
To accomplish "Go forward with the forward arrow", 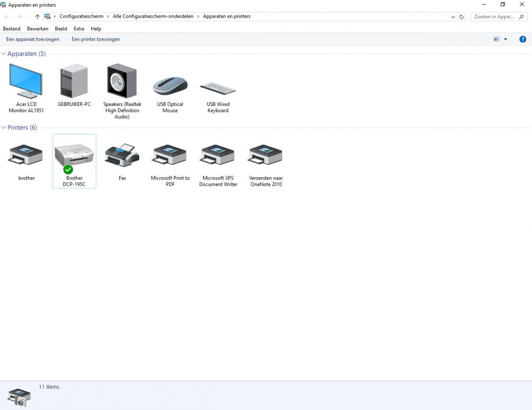I will [x=19, y=16].
